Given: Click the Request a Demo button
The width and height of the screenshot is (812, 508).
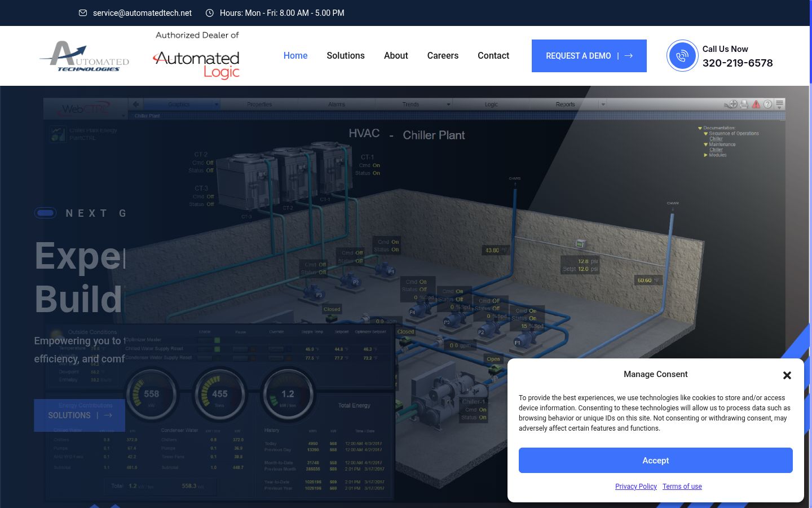Looking at the screenshot, I should click(x=589, y=56).
